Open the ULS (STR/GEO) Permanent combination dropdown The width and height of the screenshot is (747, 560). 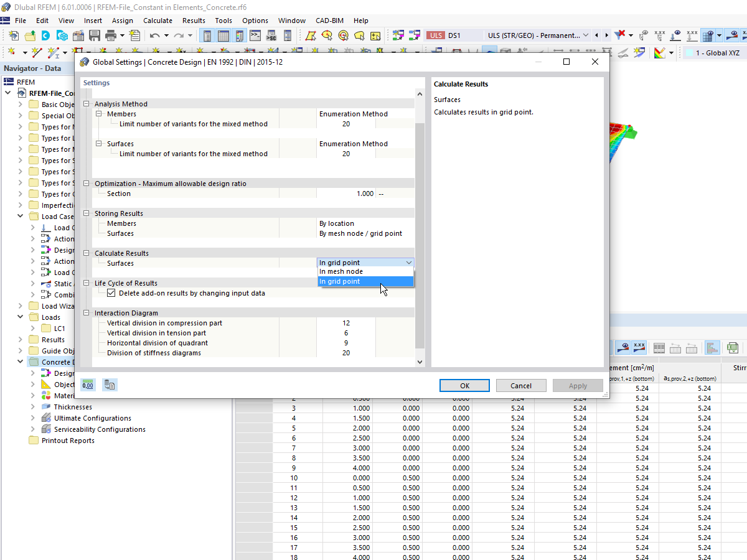pyautogui.click(x=585, y=35)
